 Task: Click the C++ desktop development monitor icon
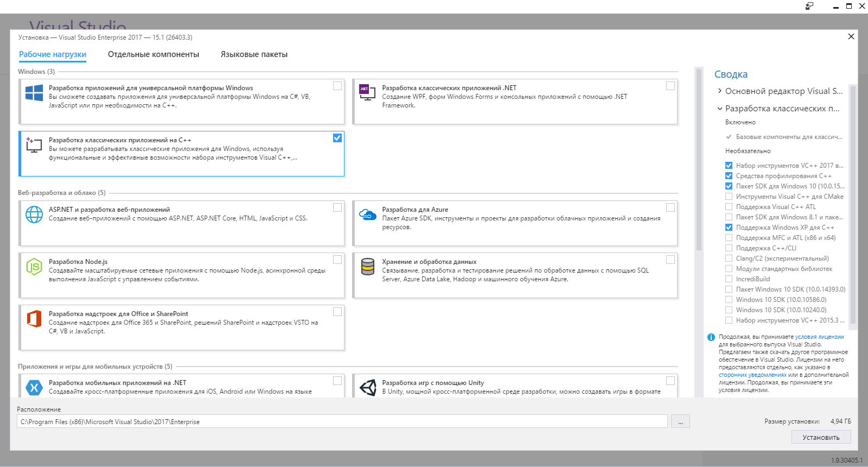click(34, 145)
